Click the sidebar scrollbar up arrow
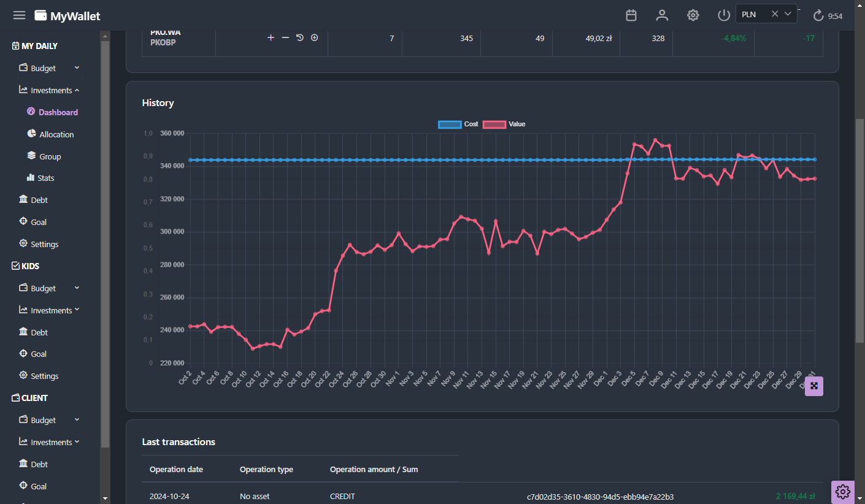865x504 pixels. coord(105,36)
